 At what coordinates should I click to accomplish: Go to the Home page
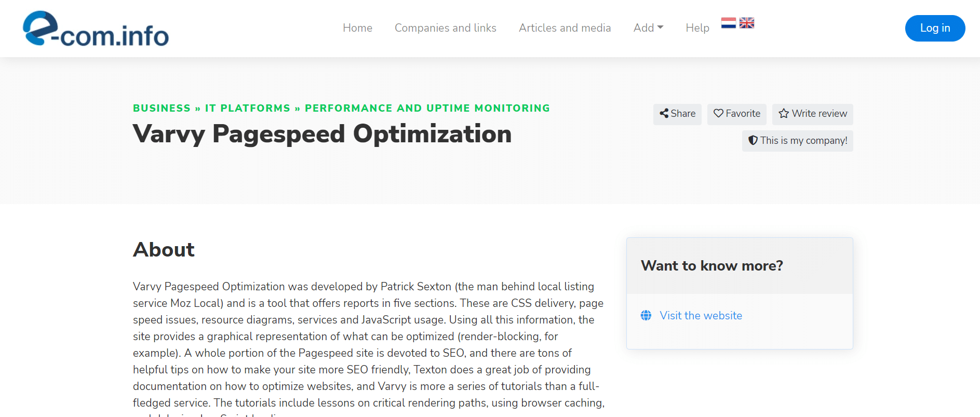(357, 28)
